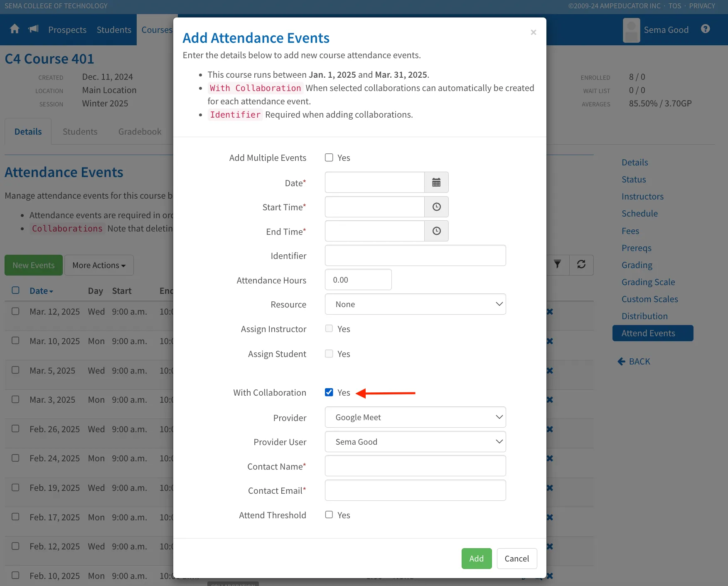Click the Attendance Hours field
The image size is (728, 586).
click(358, 280)
